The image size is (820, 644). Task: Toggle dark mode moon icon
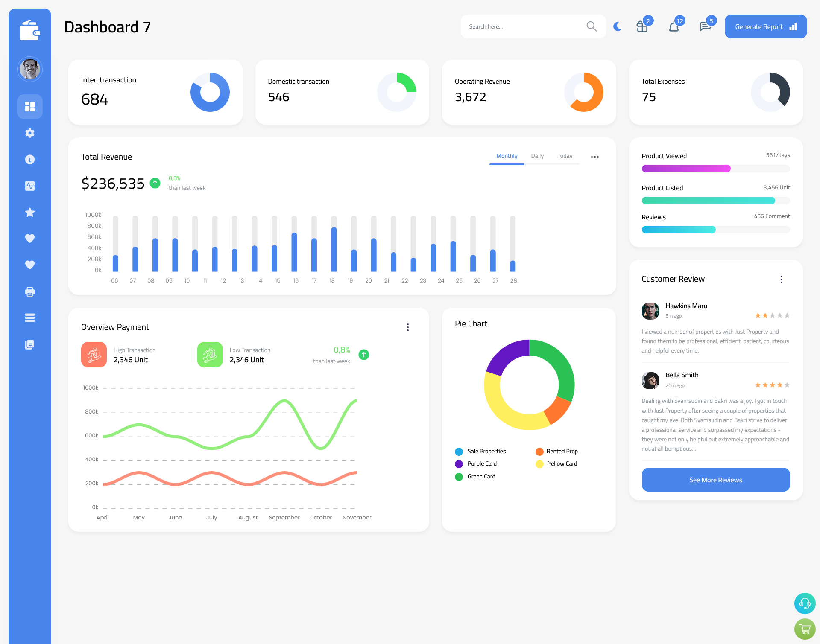pos(616,26)
